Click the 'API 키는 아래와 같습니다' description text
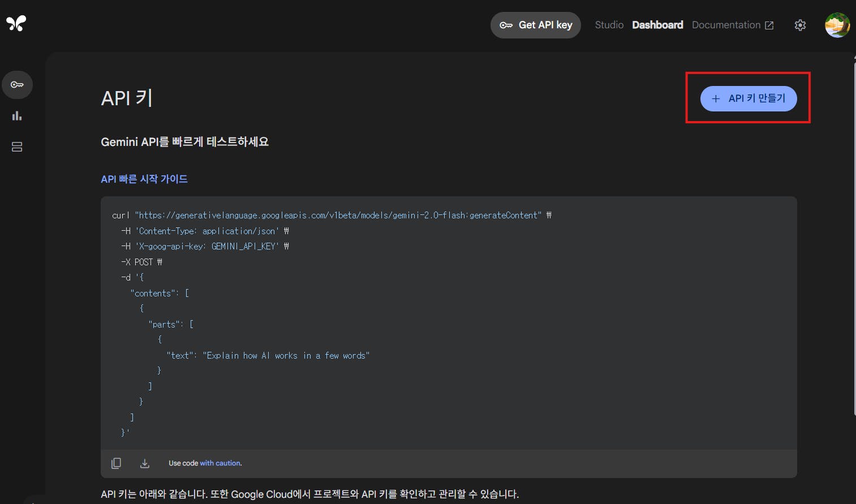 point(309,494)
